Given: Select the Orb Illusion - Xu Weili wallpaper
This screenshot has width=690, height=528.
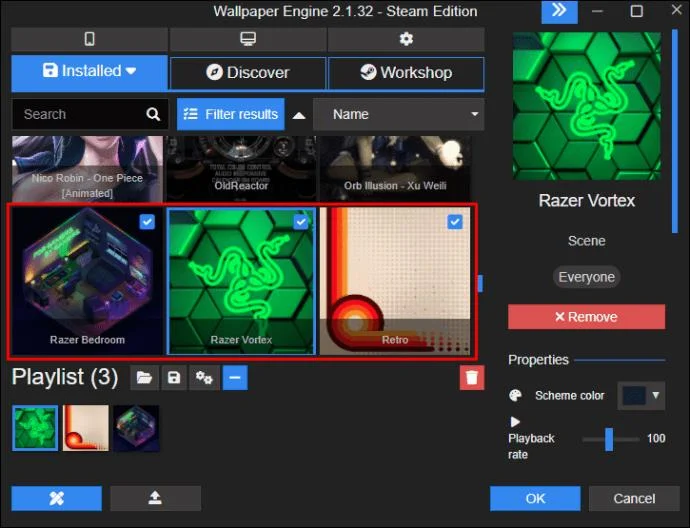Looking at the screenshot, I should tap(395, 169).
